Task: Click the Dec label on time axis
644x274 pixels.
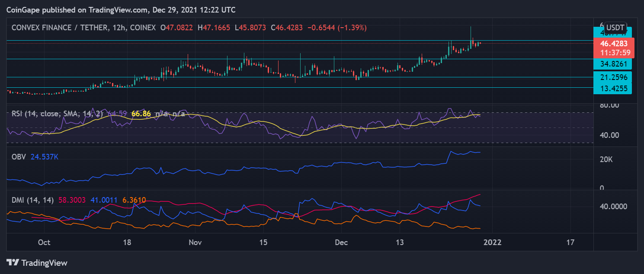Action: (x=341, y=242)
